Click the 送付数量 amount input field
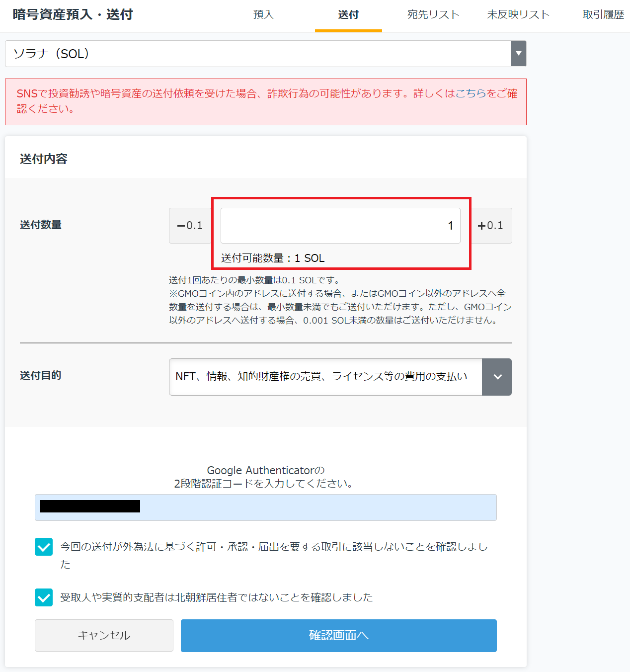The image size is (630, 672). tap(340, 226)
